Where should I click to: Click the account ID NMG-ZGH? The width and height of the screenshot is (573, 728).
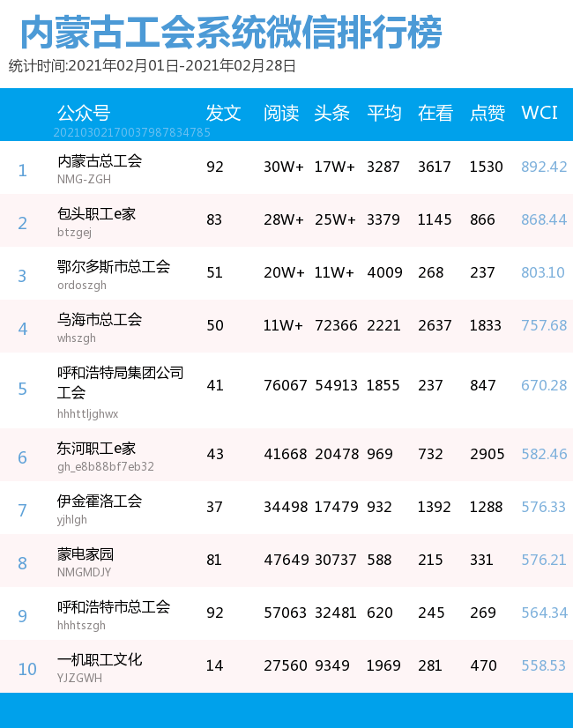click(x=84, y=179)
